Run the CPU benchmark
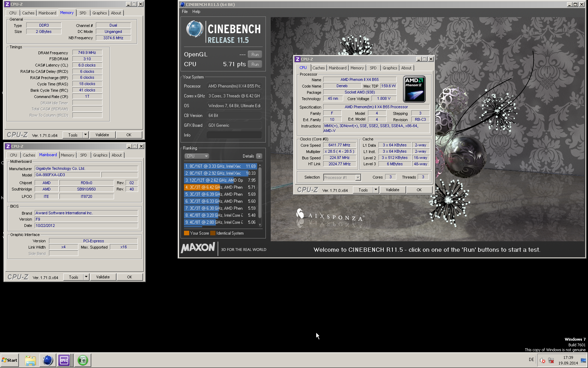Screen dimensions: 588x368 (255, 64)
